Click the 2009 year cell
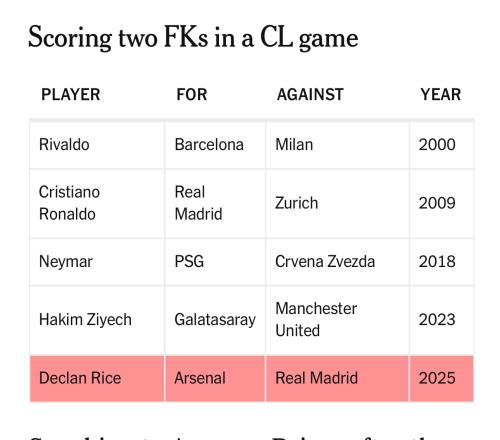Image resolution: width=500 pixels, height=440 pixels. (x=442, y=203)
